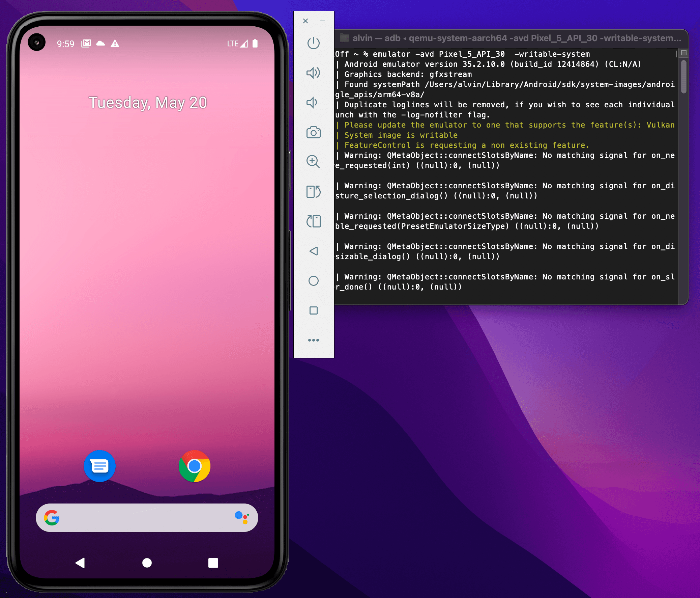Click the terminal split pane icon
The width and height of the screenshot is (700, 598).
pos(684,53)
